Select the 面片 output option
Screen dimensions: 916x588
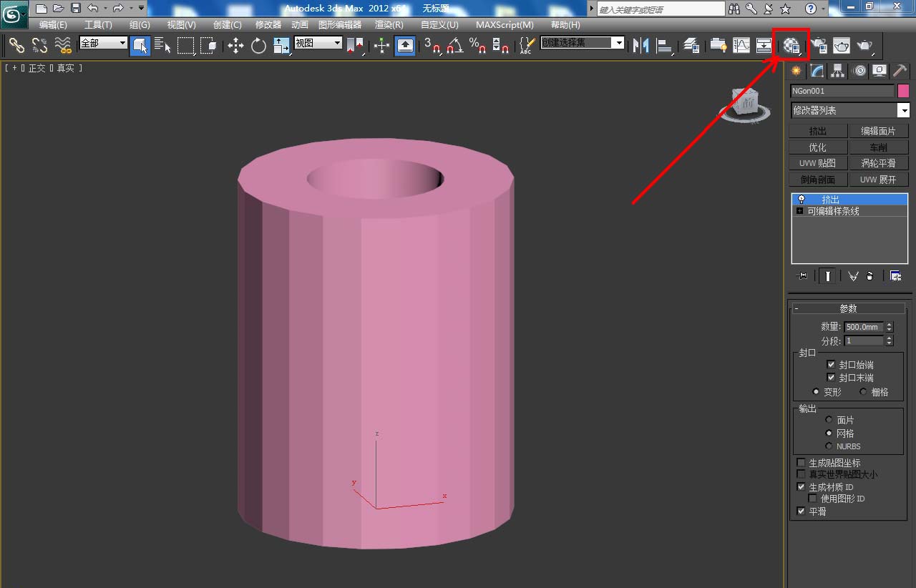tap(829, 420)
